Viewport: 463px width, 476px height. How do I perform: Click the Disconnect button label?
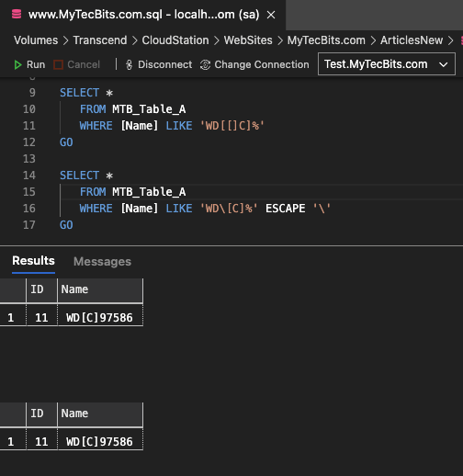pyautogui.click(x=165, y=64)
